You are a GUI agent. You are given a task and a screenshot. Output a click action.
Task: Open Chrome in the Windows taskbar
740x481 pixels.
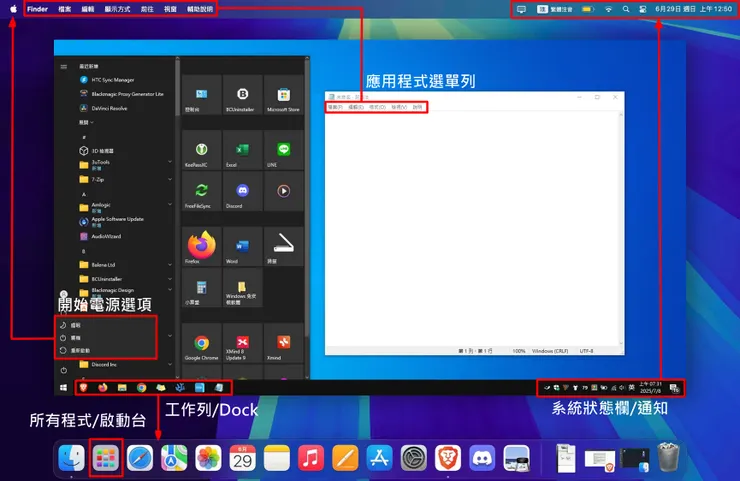(x=142, y=388)
